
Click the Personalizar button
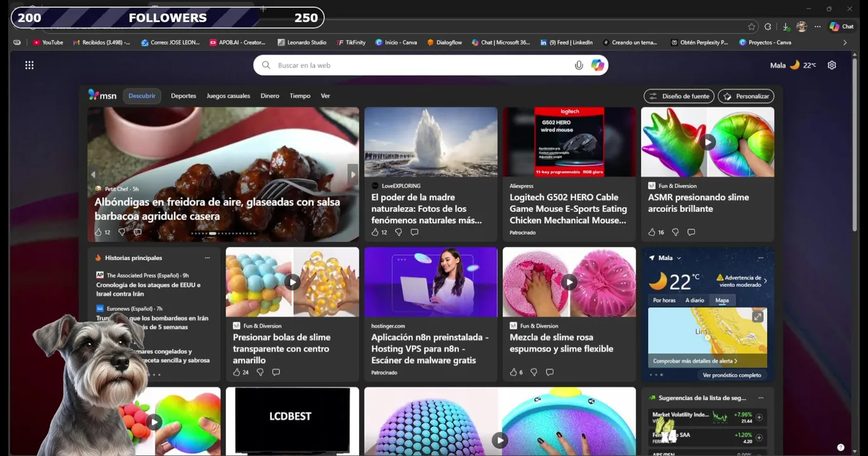click(746, 96)
